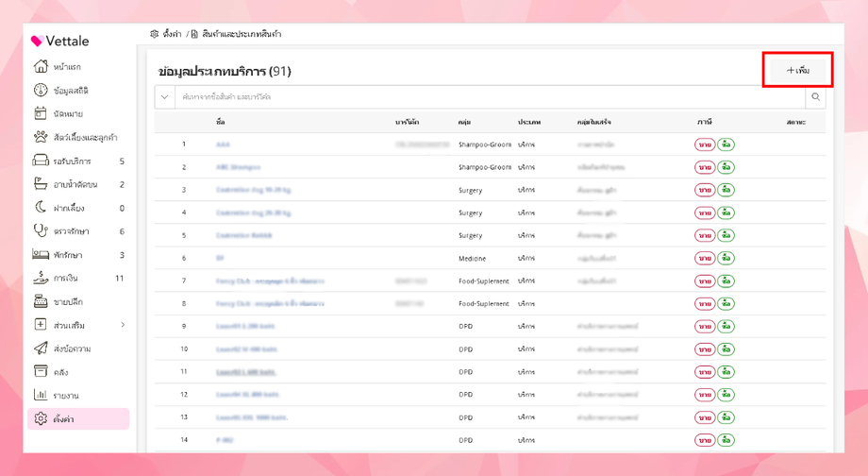Open the ขายปลีก cash register icon
Image resolution: width=868 pixels, height=476 pixels.
click(x=41, y=301)
